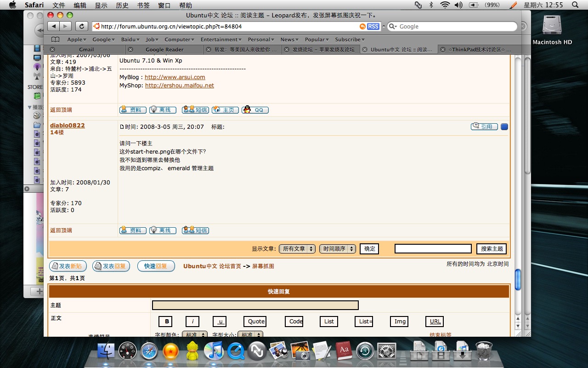
Task: Launch QuickTime Player from the Dock
Action: (236, 351)
